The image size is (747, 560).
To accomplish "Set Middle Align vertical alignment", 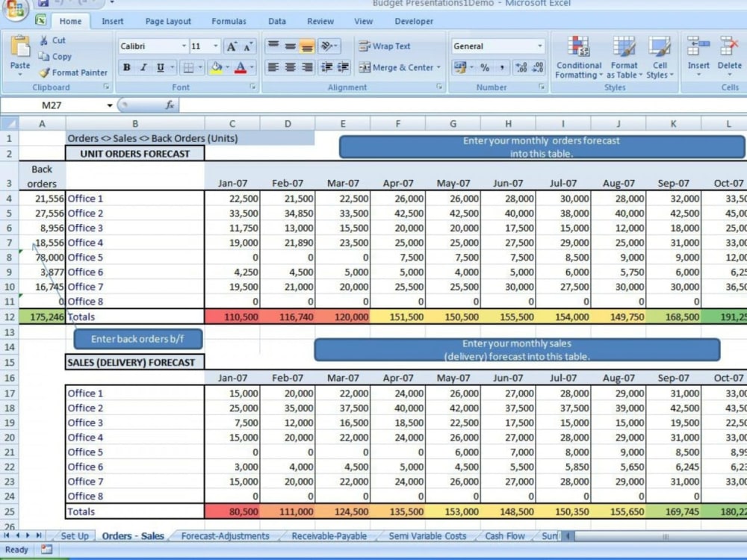I will 290,46.
